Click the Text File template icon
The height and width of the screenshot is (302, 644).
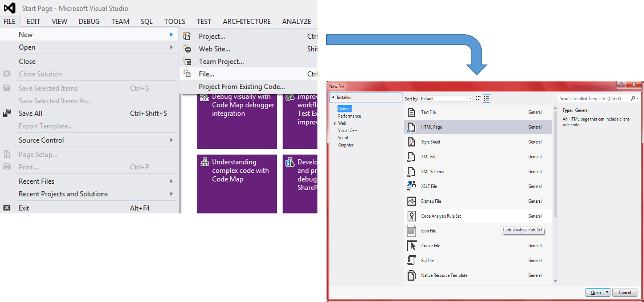[x=412, y=112]
